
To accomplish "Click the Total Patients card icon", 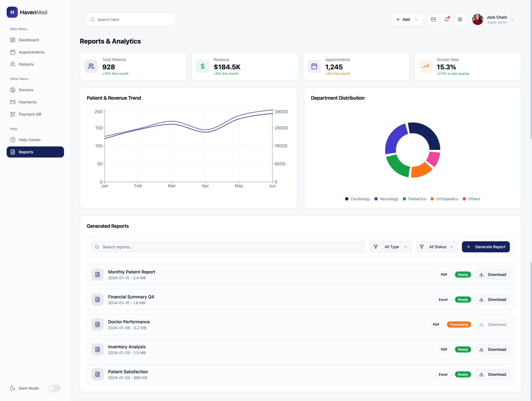I will click(x=91, y=66).
